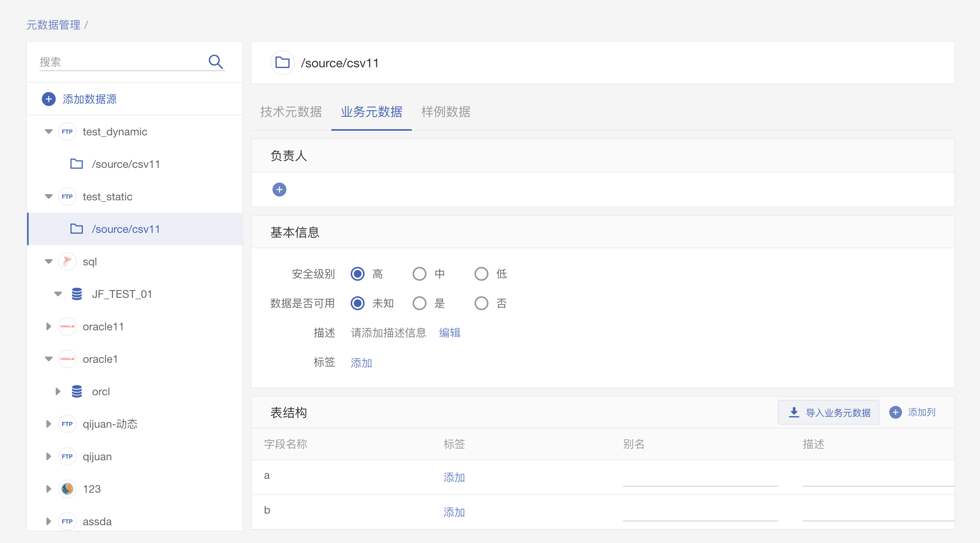Click the search magnifier icon
980x543 pixels.
coord(216,62)
